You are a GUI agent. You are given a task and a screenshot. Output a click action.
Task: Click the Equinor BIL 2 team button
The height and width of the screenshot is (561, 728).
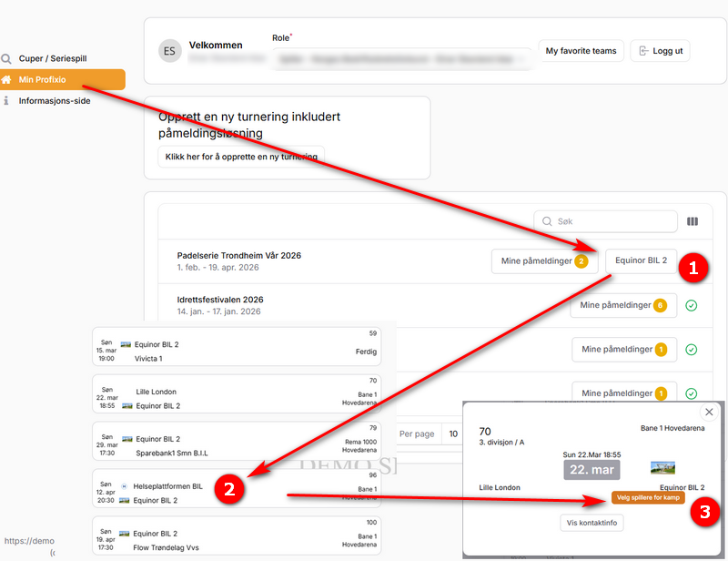coord(642,260)
